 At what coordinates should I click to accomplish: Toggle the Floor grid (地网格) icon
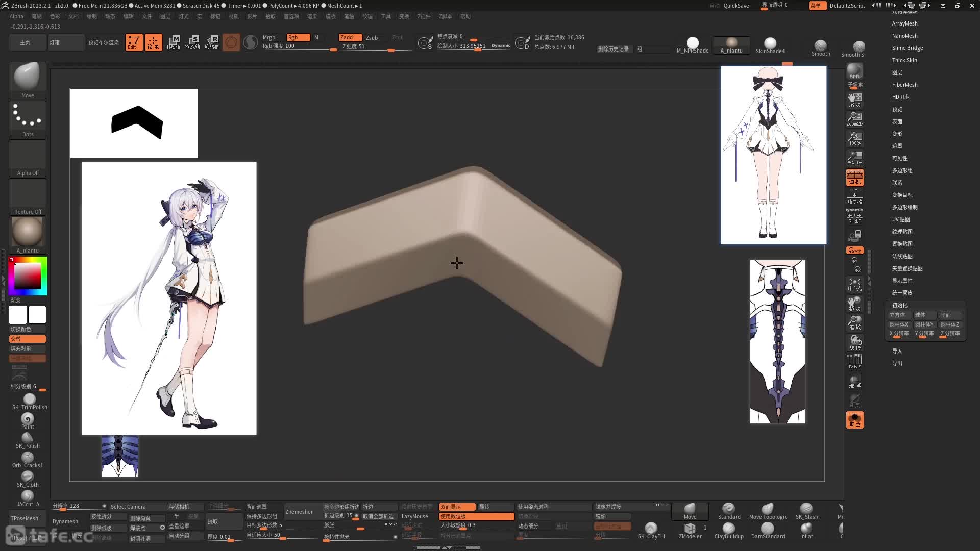point(854,197)
